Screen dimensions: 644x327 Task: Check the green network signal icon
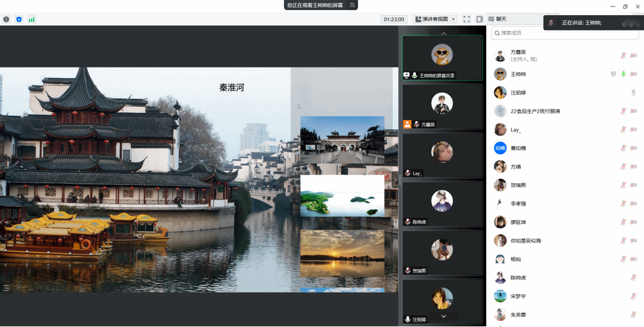31,19
